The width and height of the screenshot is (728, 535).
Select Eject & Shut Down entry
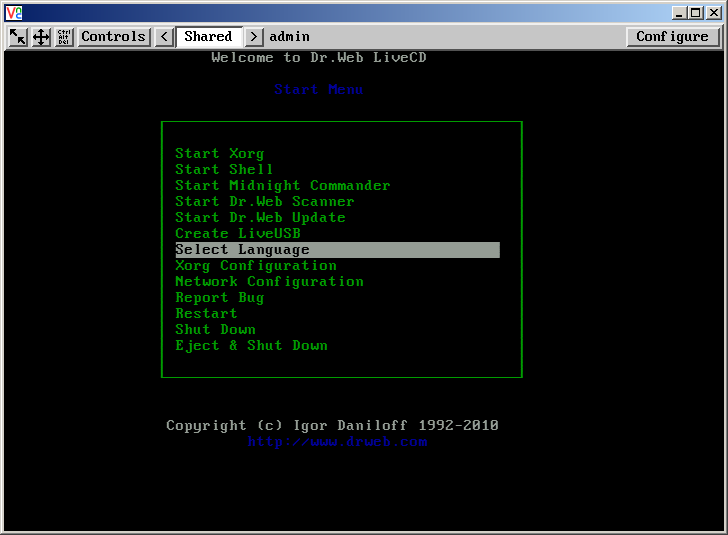tap(251, 346)
